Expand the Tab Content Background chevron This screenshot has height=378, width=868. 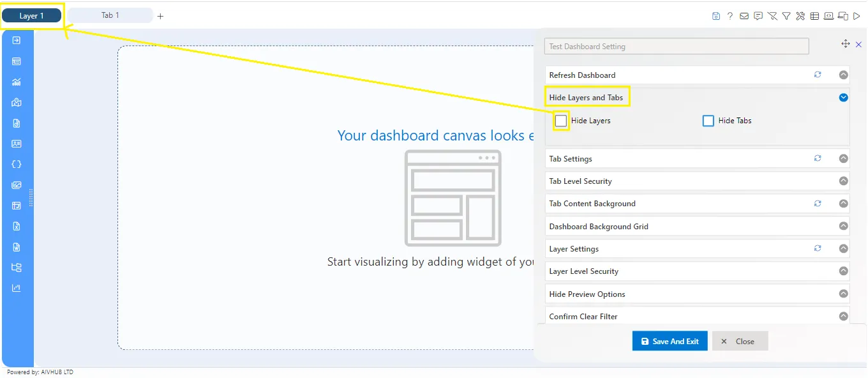tap(844, 204)
